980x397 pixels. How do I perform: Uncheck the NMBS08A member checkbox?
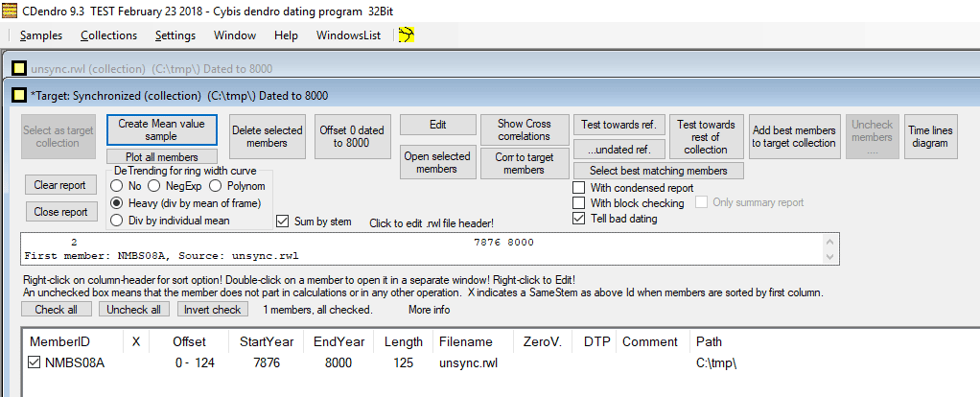pyautogui.click(x=35, y=362)
